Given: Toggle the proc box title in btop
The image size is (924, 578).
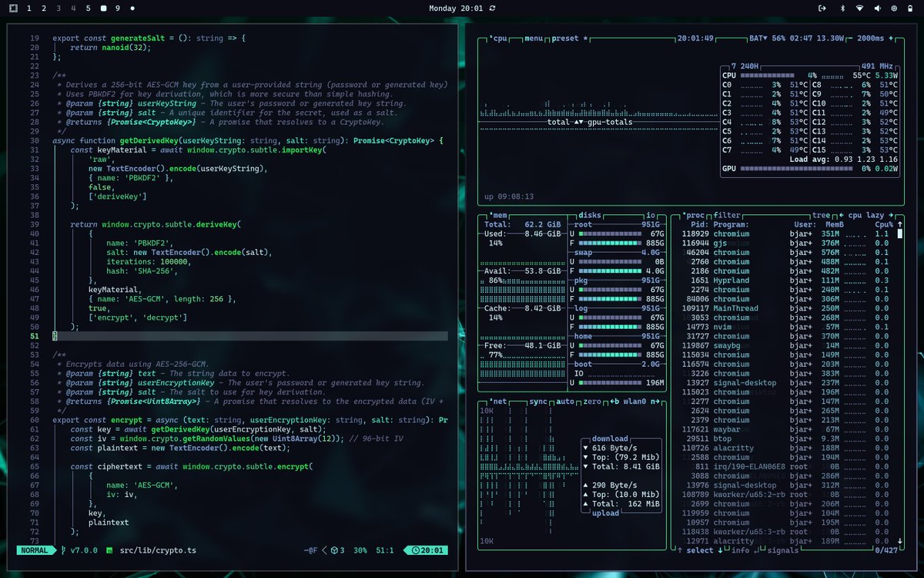Looking at the screenshot, I should pos(694,215).
